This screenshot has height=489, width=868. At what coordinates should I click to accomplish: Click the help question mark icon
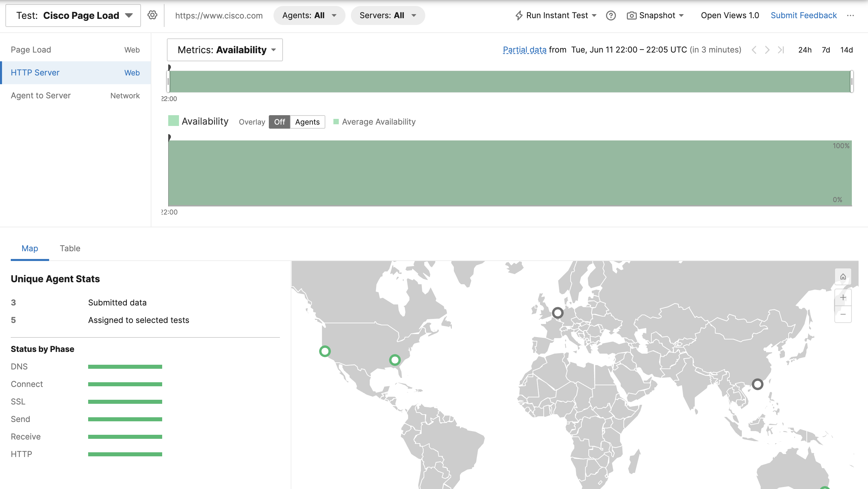pos(611,15)
